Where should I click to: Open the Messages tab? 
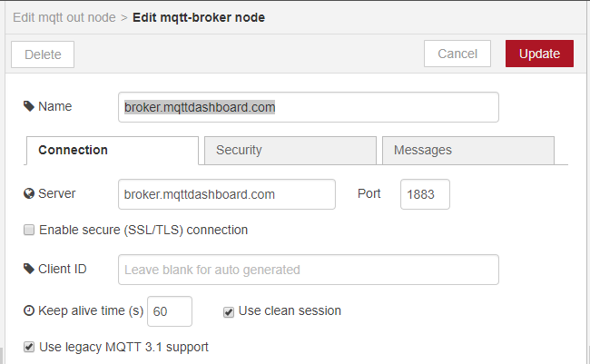[468, 150]
